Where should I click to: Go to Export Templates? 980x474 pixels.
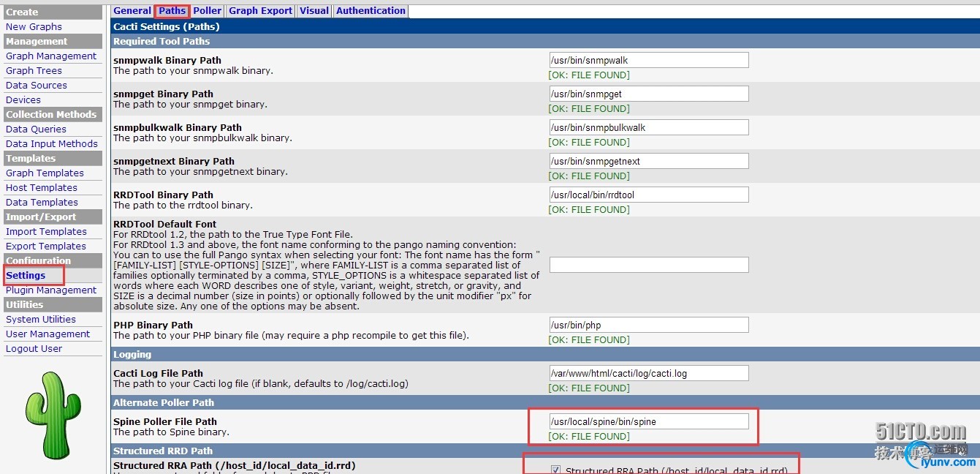[x=46, y=246]
